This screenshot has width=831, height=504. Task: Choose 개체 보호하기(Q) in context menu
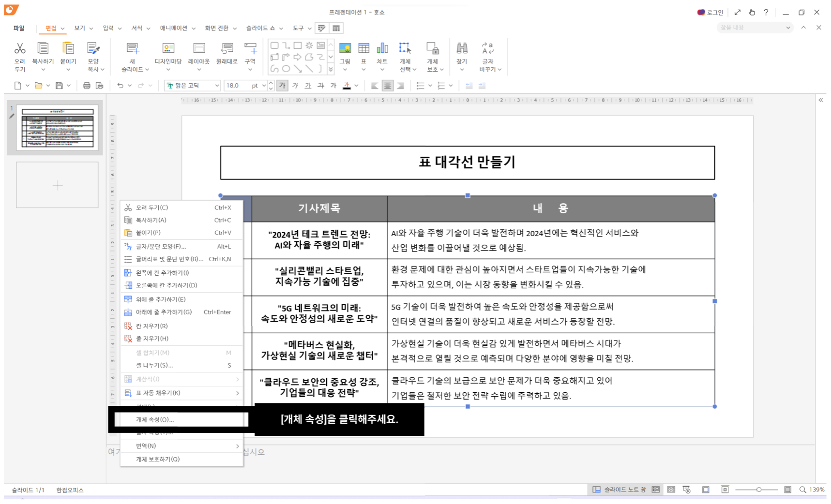coord(181,459)
